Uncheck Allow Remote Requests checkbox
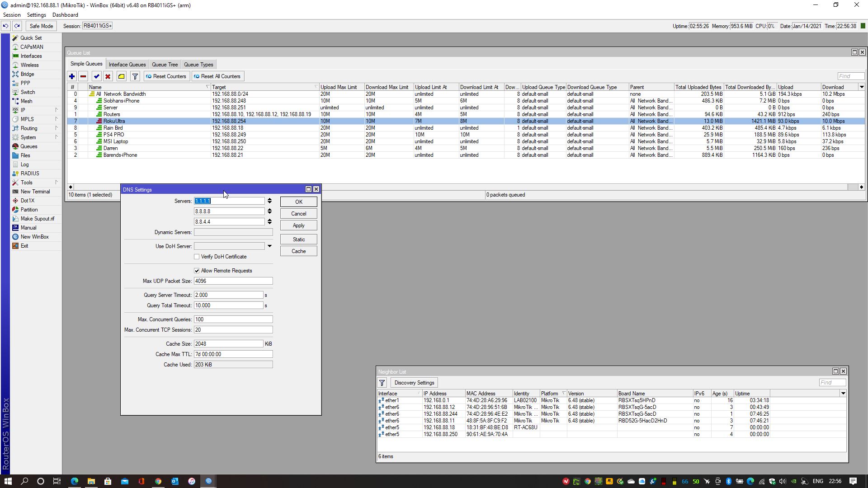Image resolution: width=868 pixels, height=488 pixels. click(197, 271)
